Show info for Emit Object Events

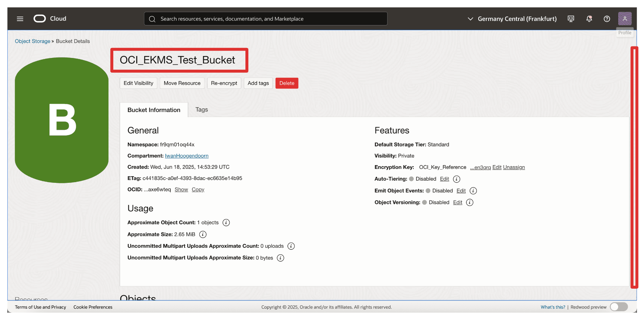coord(473,191)
